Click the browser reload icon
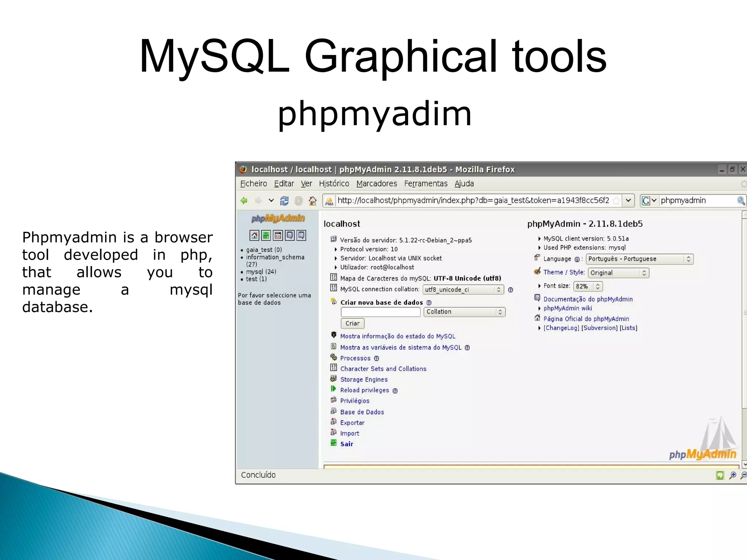Screen dimensions: 747x560 (284, 201)
